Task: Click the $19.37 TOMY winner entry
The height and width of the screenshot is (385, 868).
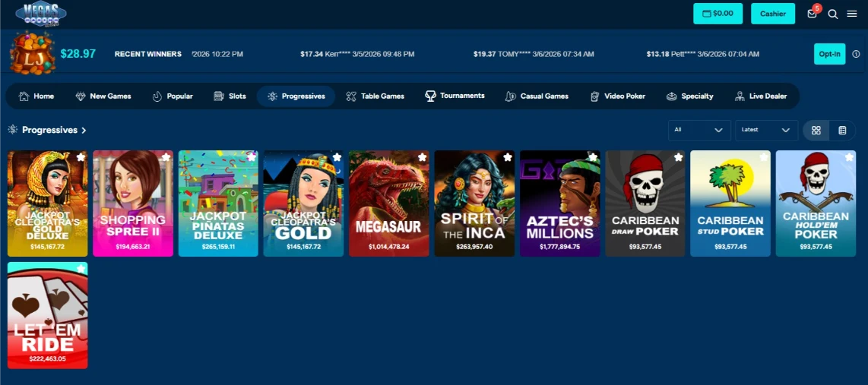Action: [x=534, y=54]
